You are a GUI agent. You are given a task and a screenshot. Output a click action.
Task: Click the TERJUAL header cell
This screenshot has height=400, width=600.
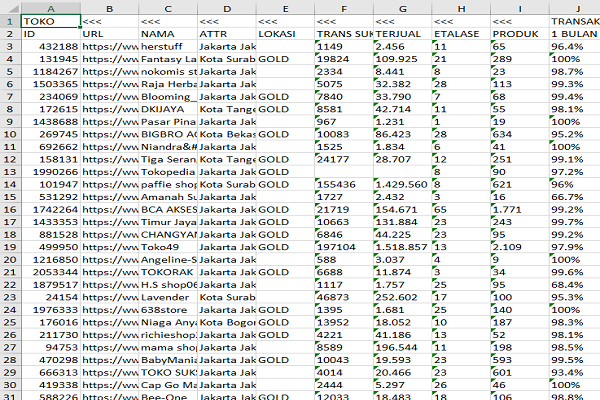click(x=403, y=34)
